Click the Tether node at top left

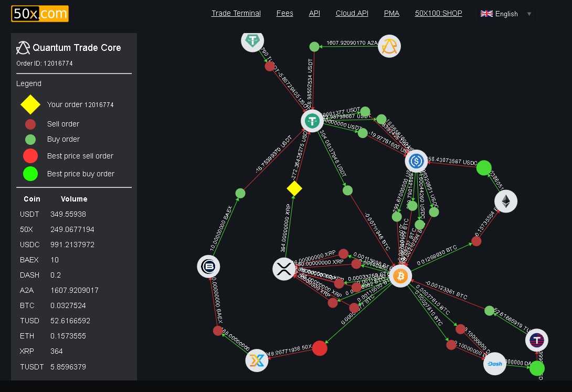(x=252, y=41)
